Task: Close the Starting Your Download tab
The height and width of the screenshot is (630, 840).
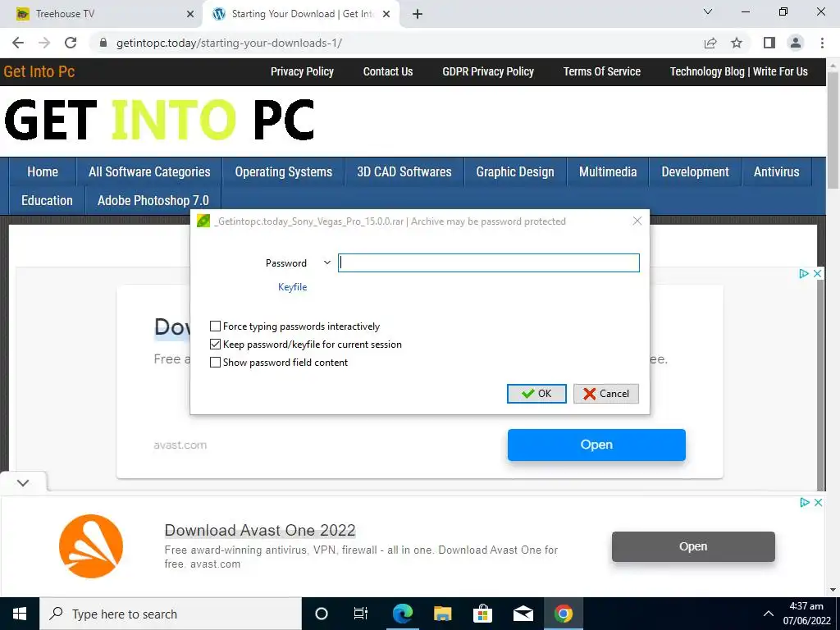Action: [x=386, y=15]
